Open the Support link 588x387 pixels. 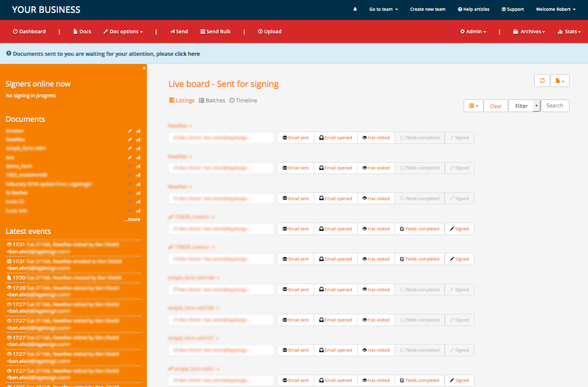click(x=513, y=9)
